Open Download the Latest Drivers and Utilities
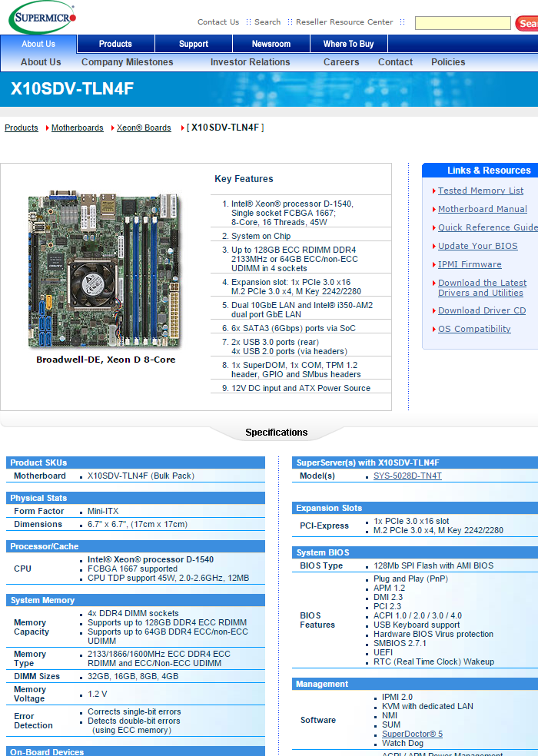This screenshot has width=538, height=756. click(x=482, y=288)
